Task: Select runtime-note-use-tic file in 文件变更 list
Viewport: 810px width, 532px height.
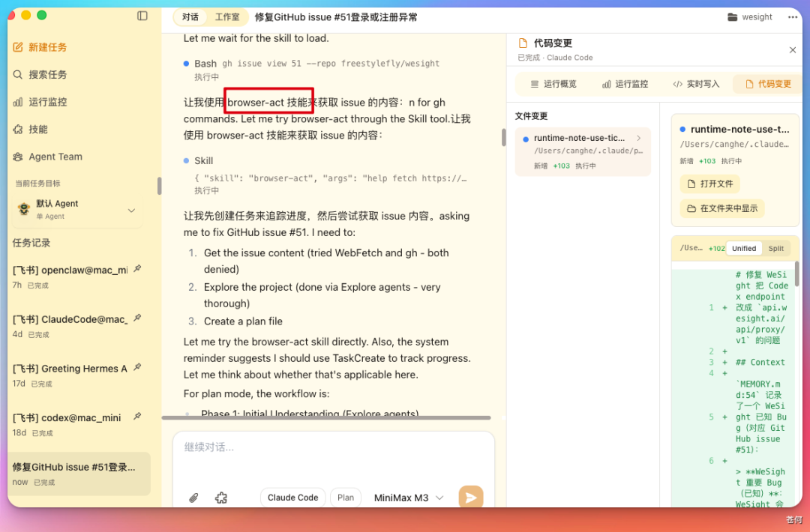Action: pyautogui.click(x=583, y=151)
